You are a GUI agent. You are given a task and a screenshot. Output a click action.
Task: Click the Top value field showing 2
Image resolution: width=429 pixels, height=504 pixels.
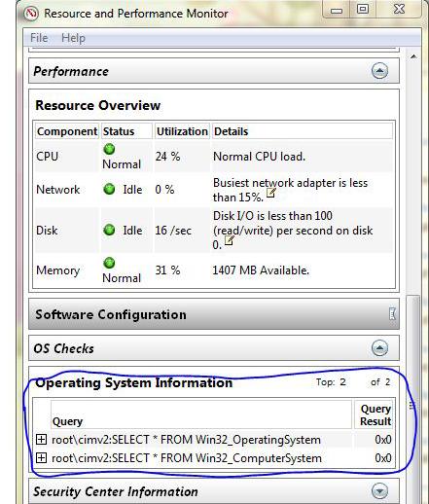click(342, 382)
